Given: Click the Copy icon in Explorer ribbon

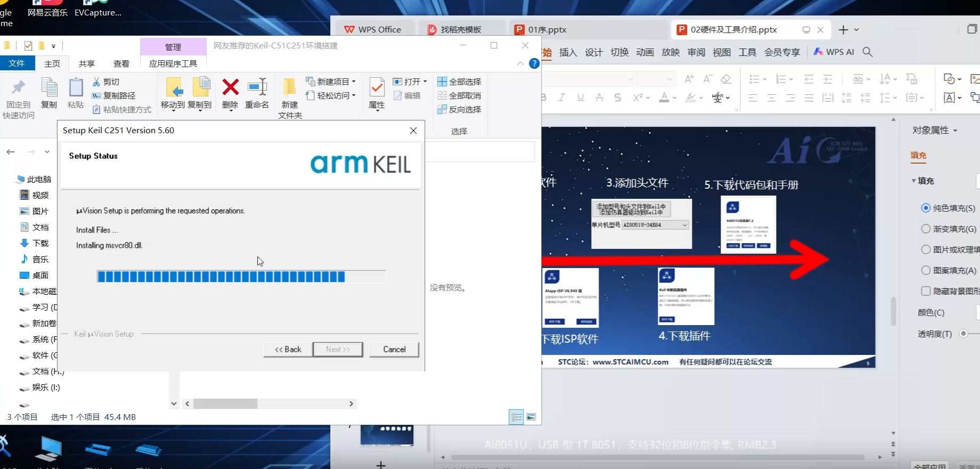Looking at the screenshot, I should pos(49,87).
